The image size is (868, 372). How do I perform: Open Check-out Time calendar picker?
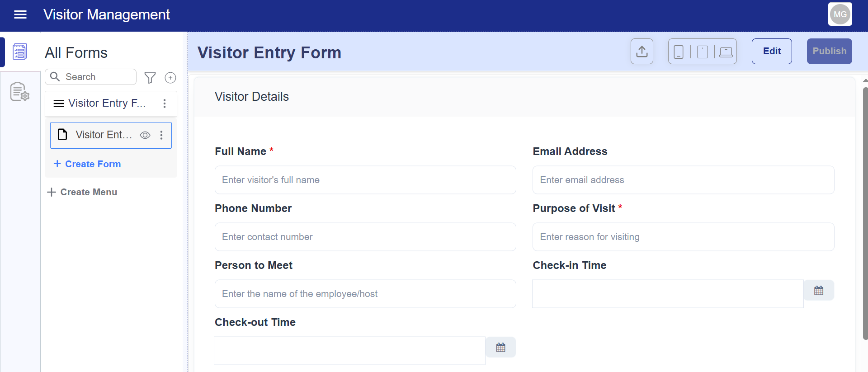pos(500,348)
